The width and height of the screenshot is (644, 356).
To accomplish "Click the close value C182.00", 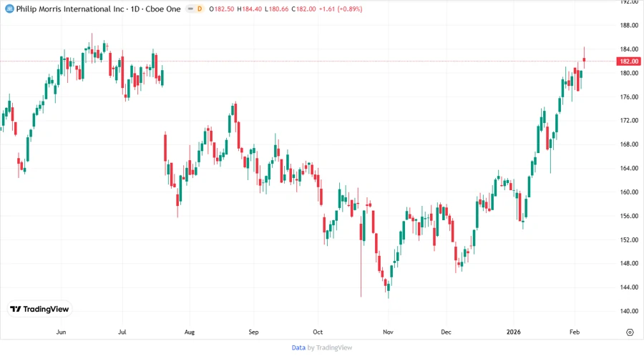I will click(303, 9).
